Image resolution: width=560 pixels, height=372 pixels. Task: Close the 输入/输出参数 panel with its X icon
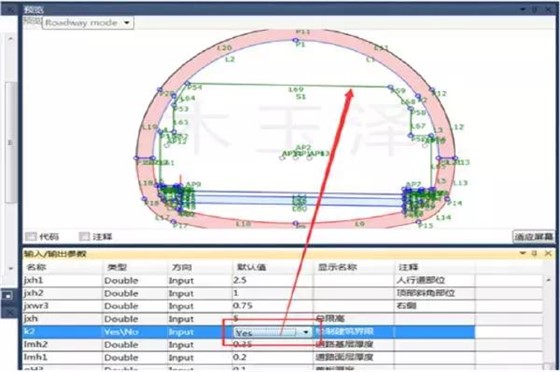[x=548, y=253]
